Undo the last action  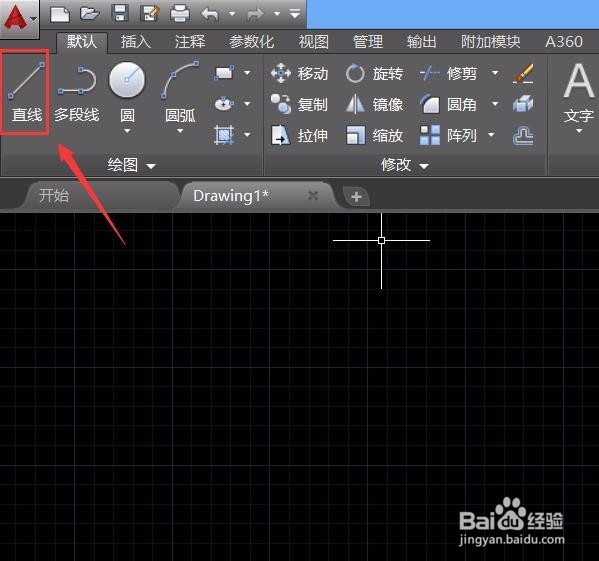coord(210,15)
